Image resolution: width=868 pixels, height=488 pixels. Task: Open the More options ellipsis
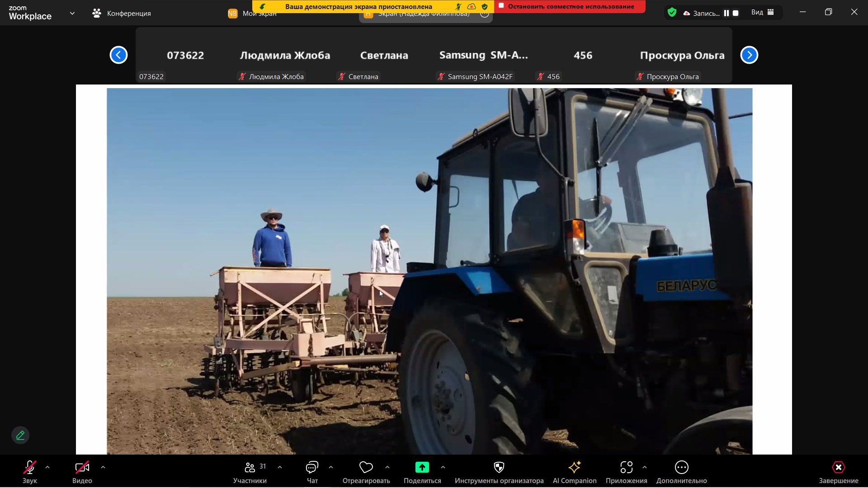pos(681,467)
